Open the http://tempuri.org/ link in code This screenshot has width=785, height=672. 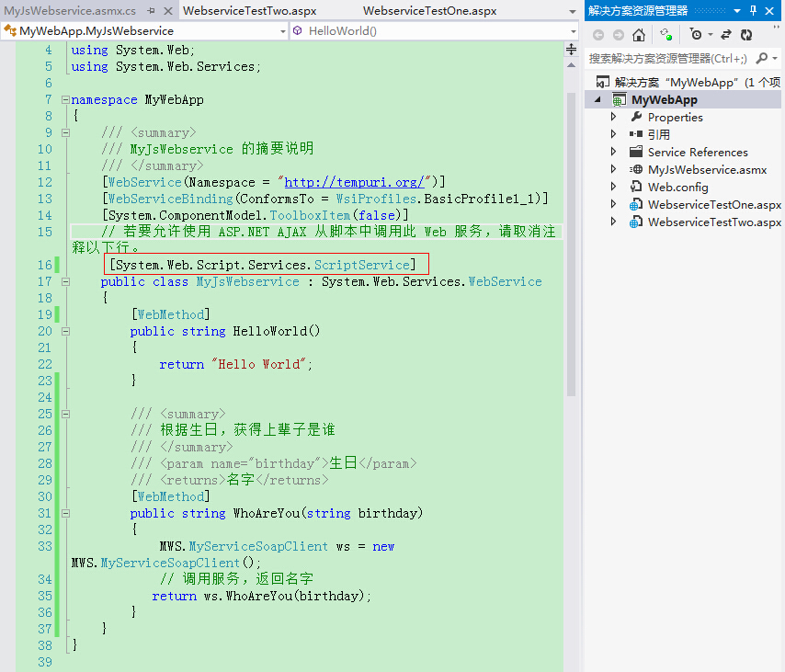(x=355, y=182)
